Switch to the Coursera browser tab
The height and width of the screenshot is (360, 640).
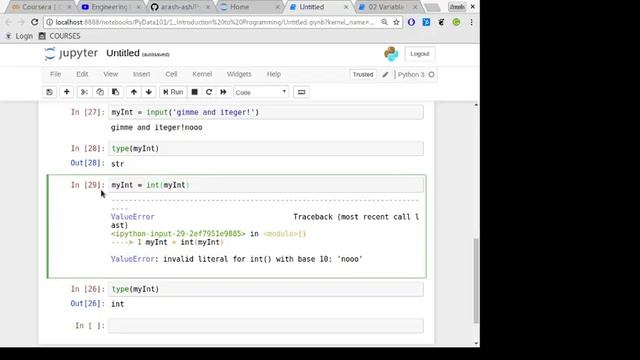point(41,7)
